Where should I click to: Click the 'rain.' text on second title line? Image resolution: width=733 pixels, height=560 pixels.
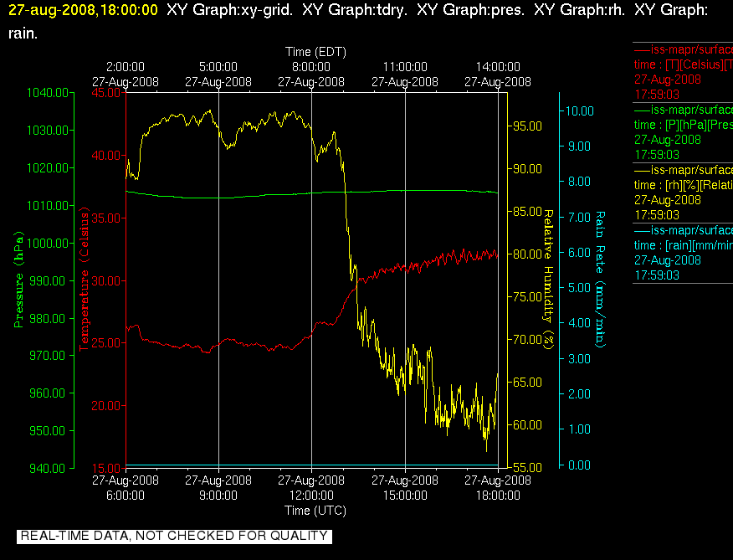tap(23, 33)
